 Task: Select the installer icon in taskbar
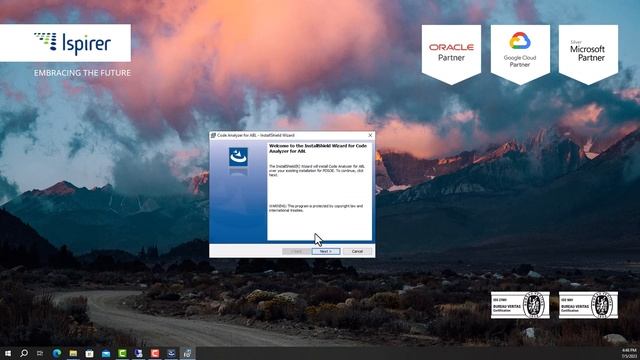tap(187, 353)
